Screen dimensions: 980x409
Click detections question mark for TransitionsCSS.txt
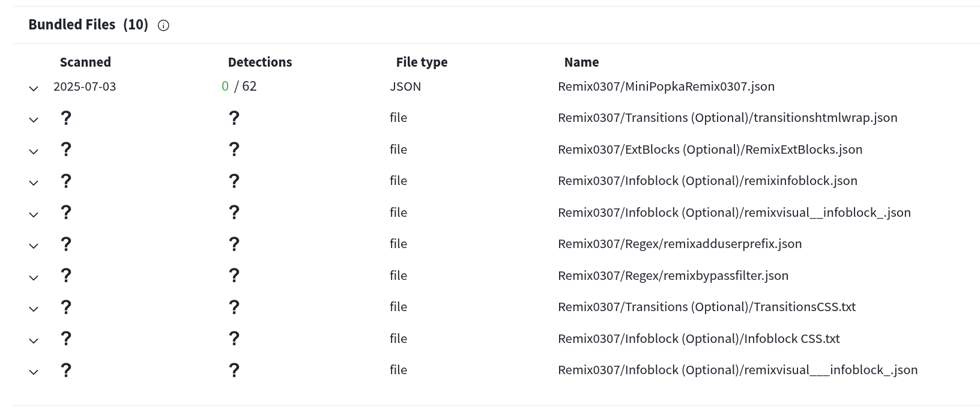click(234, 307)
